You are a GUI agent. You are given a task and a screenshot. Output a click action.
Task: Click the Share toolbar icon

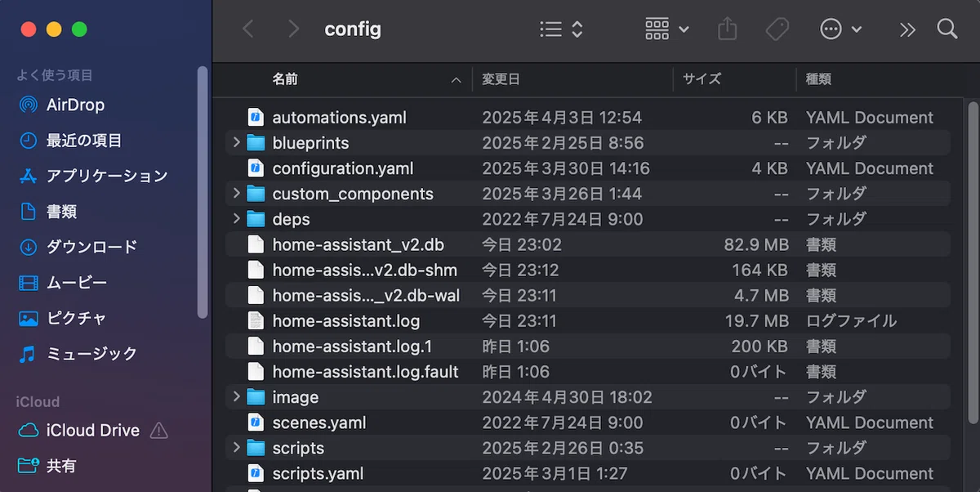(727, 29)
